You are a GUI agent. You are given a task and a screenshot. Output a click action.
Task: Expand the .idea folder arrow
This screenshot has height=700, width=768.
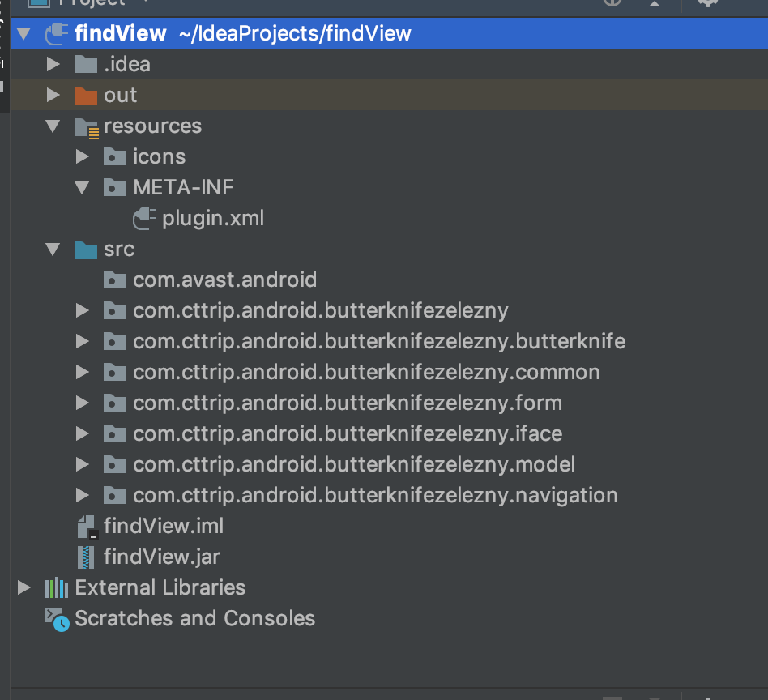53,64
